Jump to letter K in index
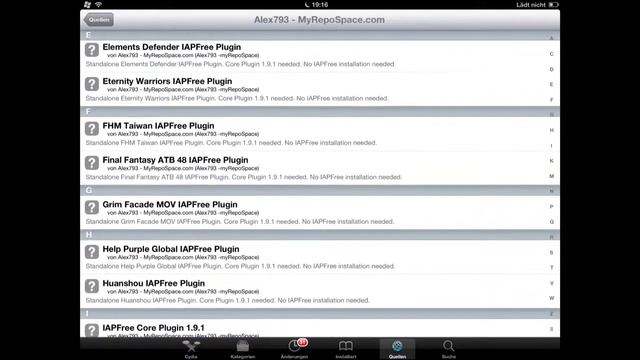The height and width of the screenshot is (360, 640). pyautogui.click(x=551, y=161)
